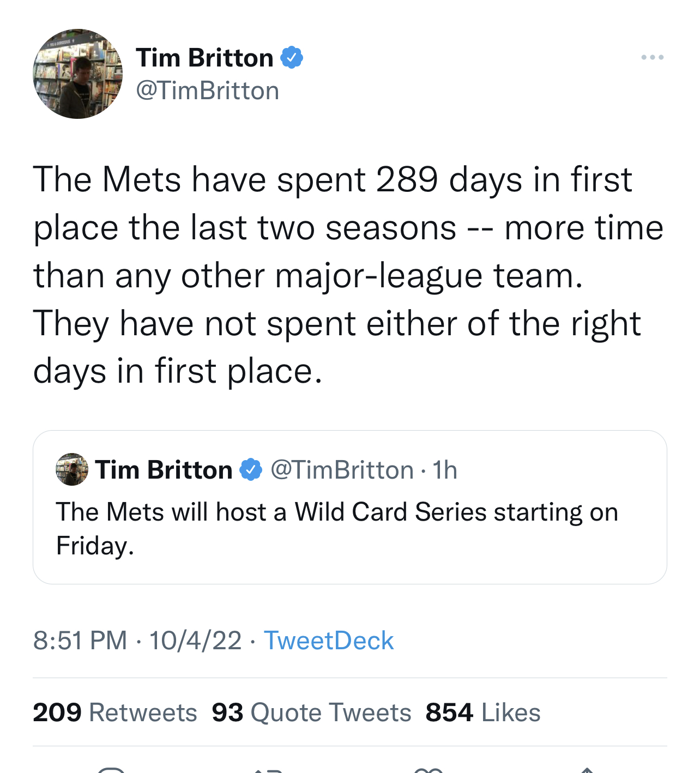Tap the share icon at the bottom edge

pos(587,770)
